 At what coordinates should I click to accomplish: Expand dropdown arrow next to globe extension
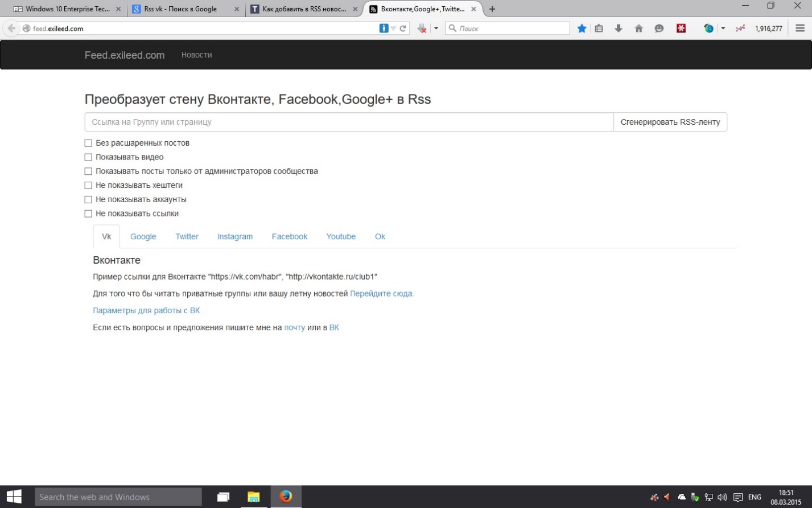[x=723, y=28]
